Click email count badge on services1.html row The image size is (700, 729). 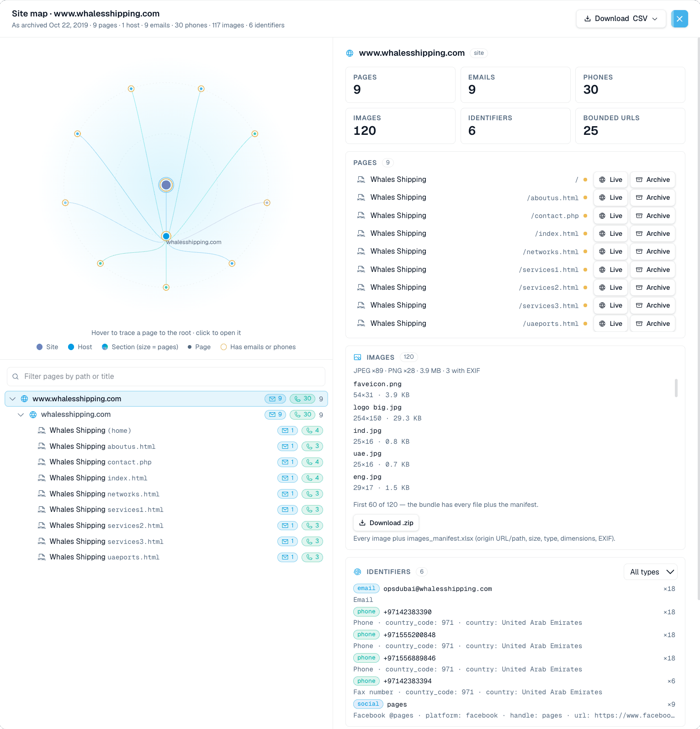click(288, 510)
